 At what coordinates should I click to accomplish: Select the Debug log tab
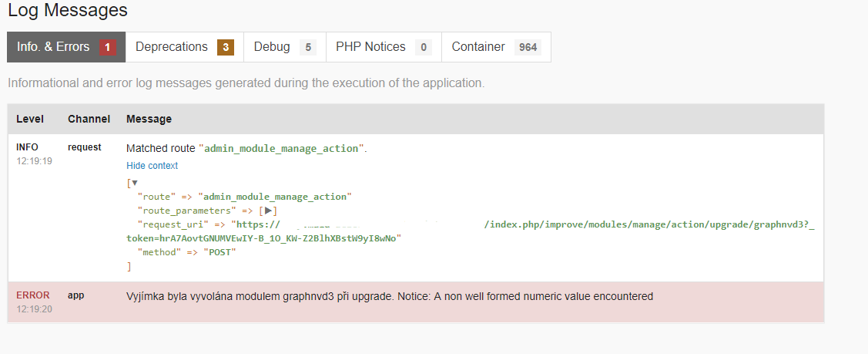(272, 47)
